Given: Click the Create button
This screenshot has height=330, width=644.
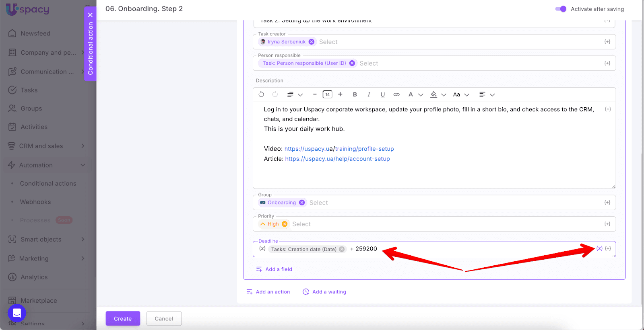Looking at the screenshot, I should pos(123,318).
